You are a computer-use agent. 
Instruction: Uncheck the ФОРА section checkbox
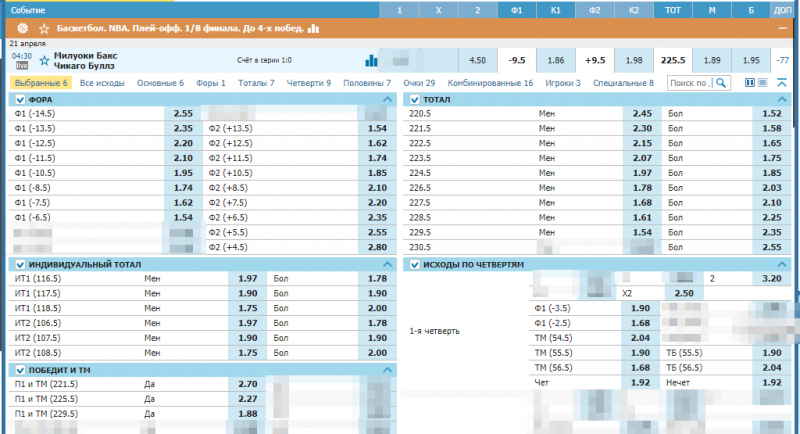click(20, 100)
